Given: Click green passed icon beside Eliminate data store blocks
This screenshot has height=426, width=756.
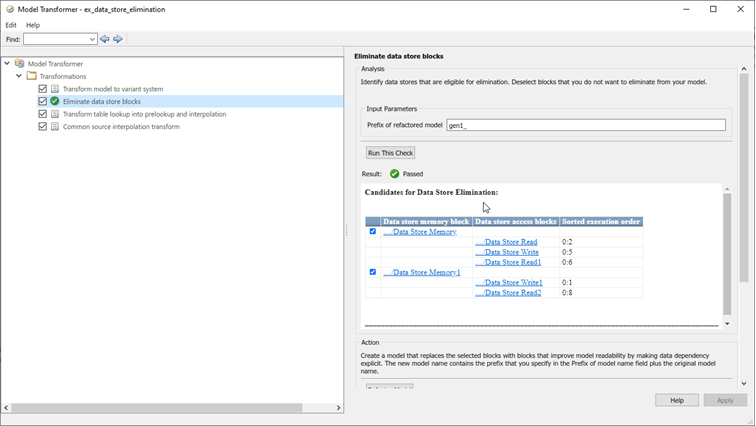Looking at the screenshot, I should (54, 101).
